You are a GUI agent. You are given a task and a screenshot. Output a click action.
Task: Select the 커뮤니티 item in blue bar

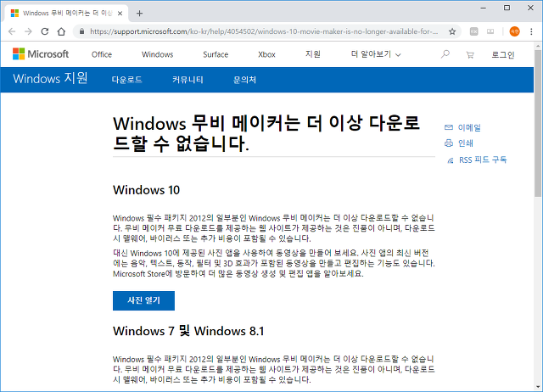188,80
